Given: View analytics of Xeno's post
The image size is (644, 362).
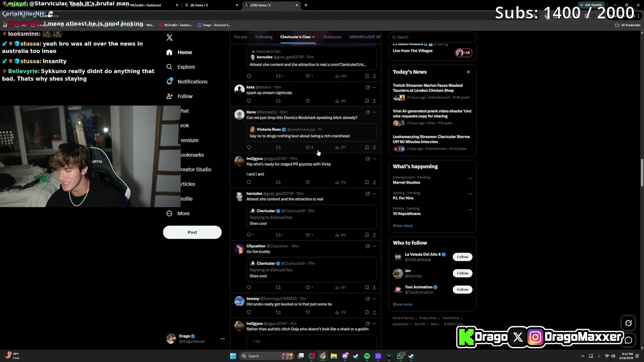Looking at the screenshot, I should (x=341, y=148).
